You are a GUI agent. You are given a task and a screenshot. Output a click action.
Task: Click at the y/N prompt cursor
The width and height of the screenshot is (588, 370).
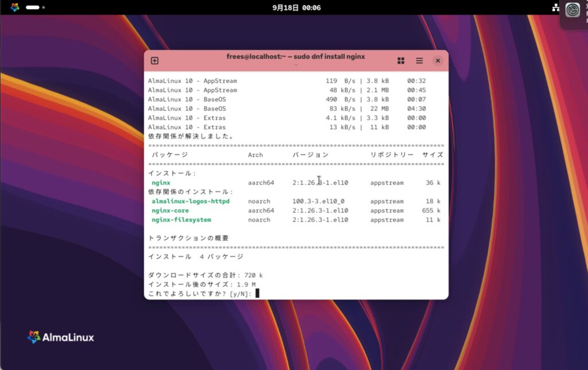click(257, 294)
